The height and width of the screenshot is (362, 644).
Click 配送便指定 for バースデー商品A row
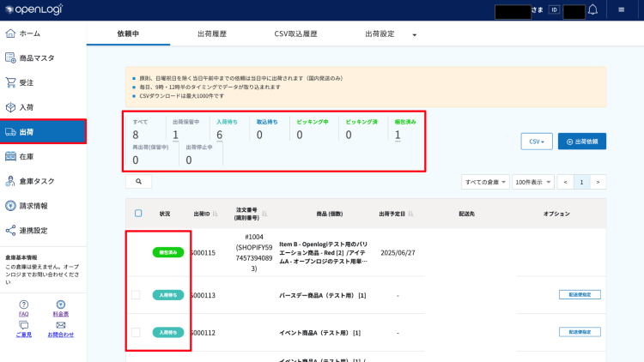tap(580, 295)
